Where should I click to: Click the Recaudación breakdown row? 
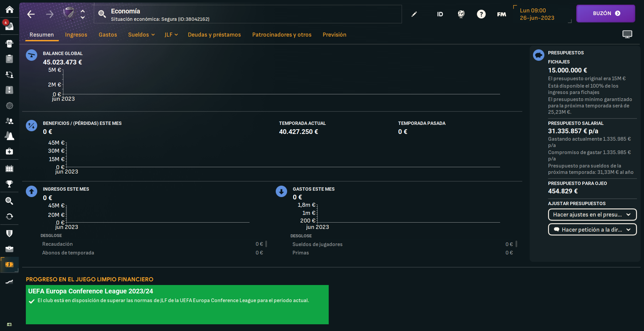click(153, 244)
